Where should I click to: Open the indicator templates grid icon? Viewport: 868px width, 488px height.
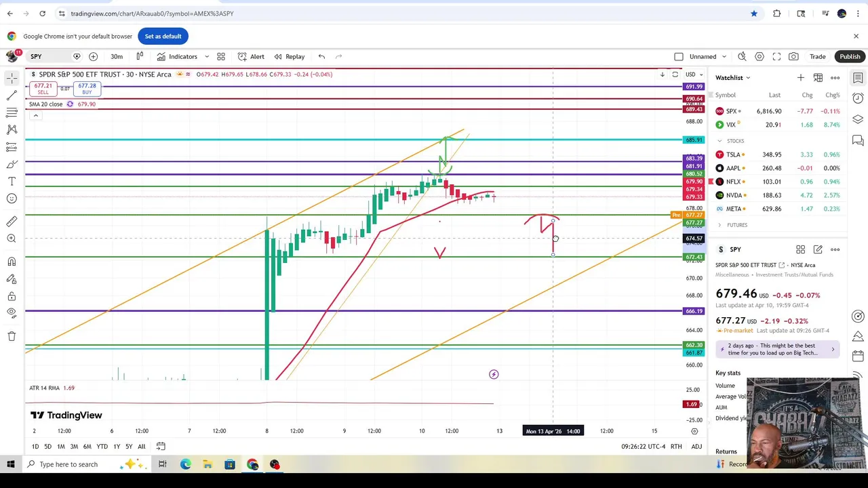click(x=221, y=57)
